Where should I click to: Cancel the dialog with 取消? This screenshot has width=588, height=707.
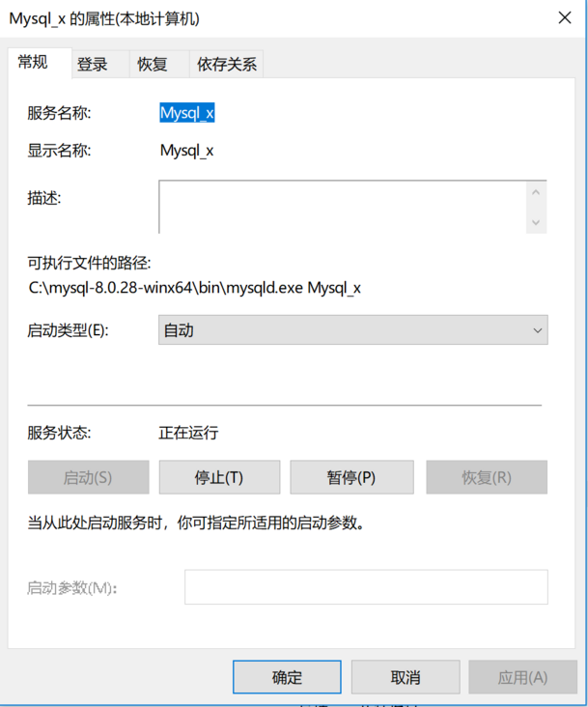(x=406, y=677)
